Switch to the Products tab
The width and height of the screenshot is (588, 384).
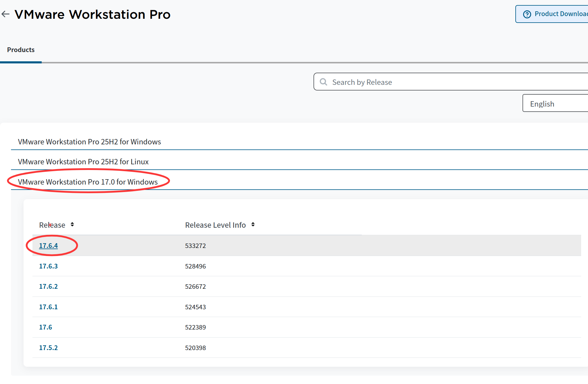pyautogui.click(x=21, y=50)
